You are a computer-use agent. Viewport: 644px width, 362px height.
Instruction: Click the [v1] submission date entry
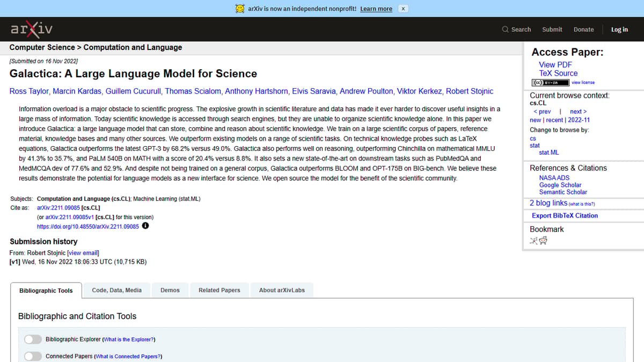(x=78, y=262)
